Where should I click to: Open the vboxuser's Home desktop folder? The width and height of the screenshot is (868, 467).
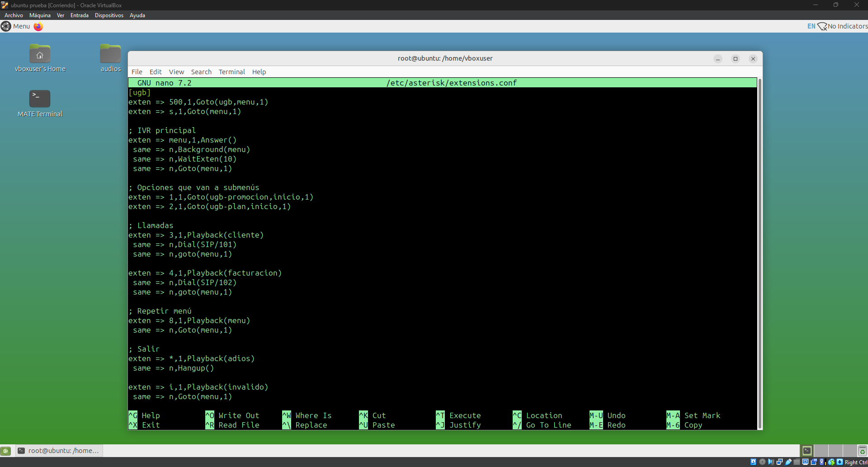40,58
